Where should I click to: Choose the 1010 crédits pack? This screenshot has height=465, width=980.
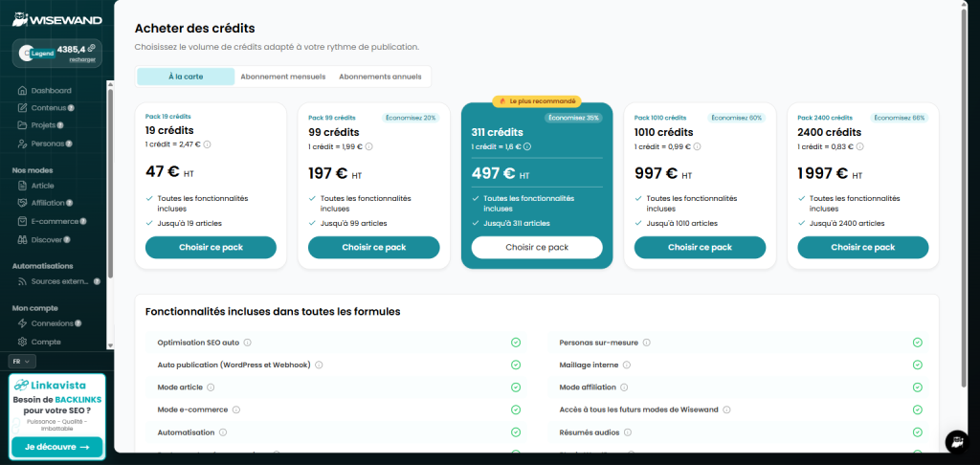700,248
